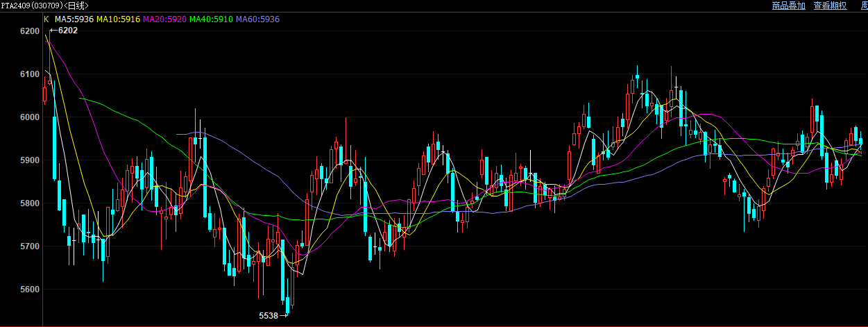This screenshot has height=327, width=868.
Task: Click the PTA2409(030709) daily chart title
Action: click(44, 6)
